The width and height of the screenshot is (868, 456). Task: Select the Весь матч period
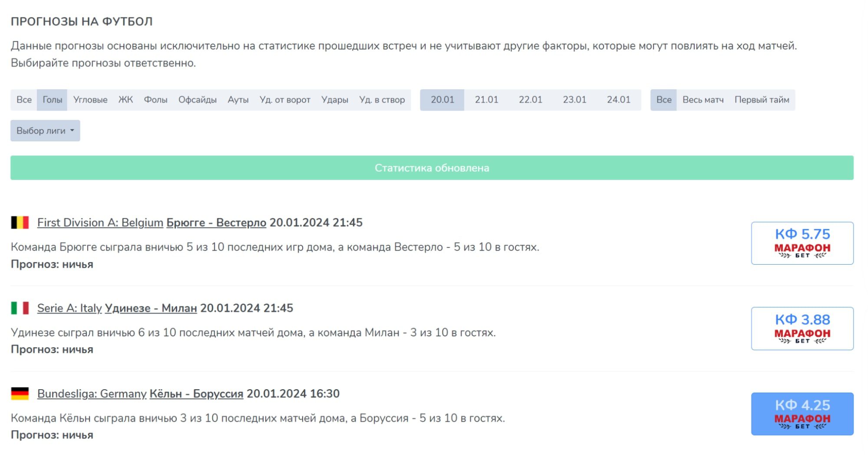click(x=703, y=100)
